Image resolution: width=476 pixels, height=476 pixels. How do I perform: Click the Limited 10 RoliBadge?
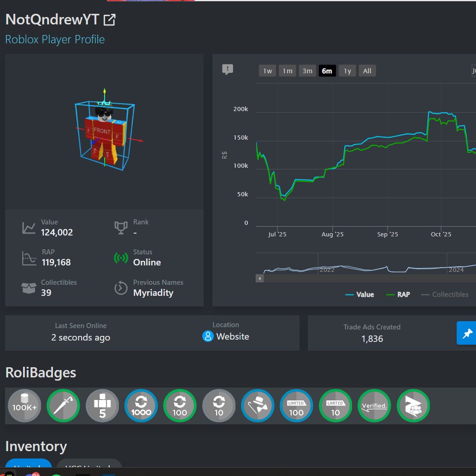(335, 405)
